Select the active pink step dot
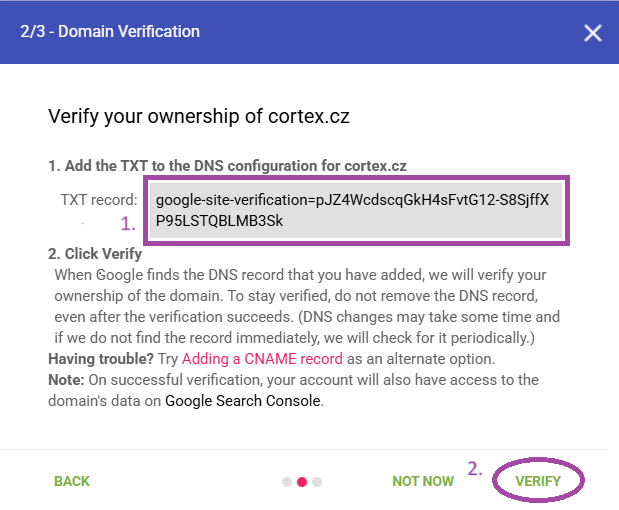Screen dimensions: 619x510 click(302, 481)
